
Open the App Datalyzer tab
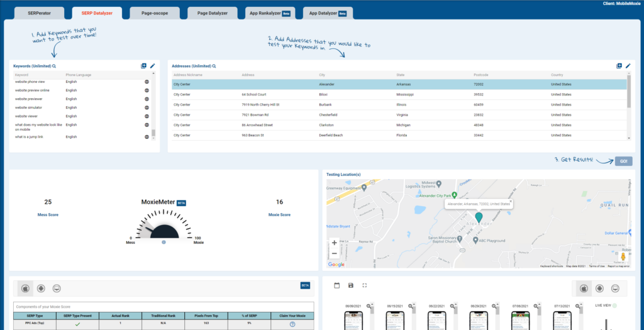pos(328,13)
